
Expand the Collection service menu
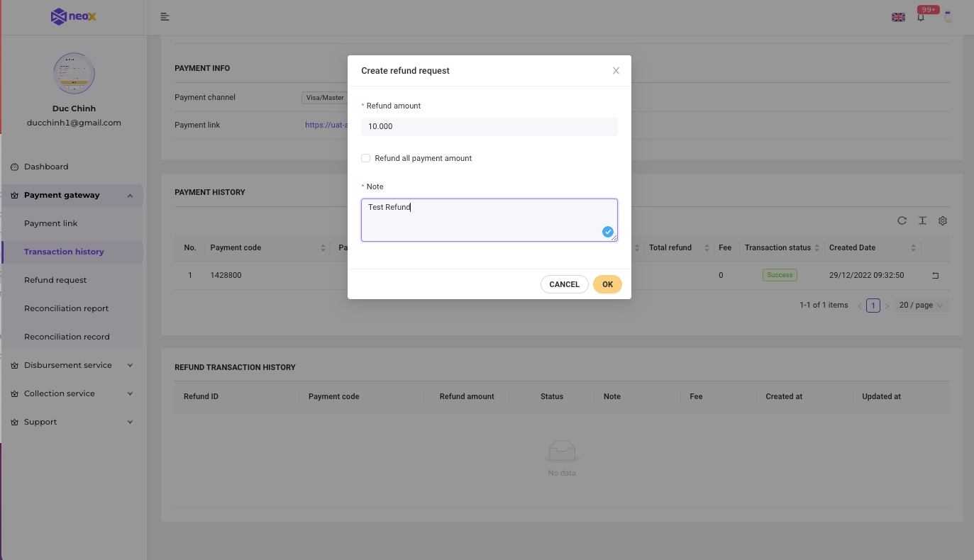(72, 393)
